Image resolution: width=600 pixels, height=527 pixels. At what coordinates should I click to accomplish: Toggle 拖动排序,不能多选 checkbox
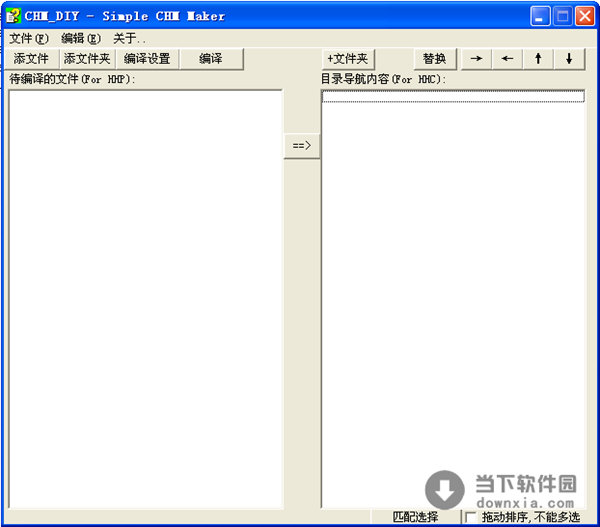click(x=471, y=517)
